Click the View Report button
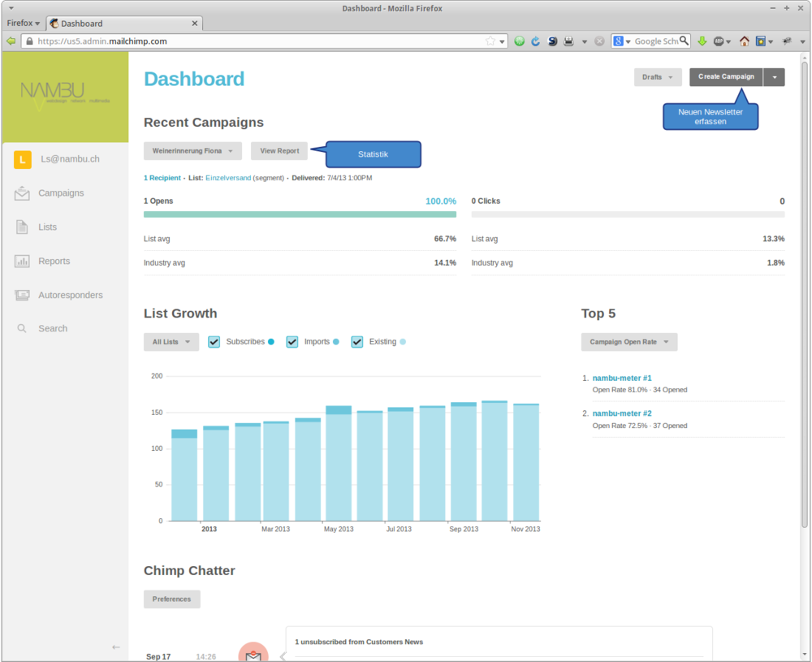This screenshot has width=812, height=662. click(x=279, y=151)
